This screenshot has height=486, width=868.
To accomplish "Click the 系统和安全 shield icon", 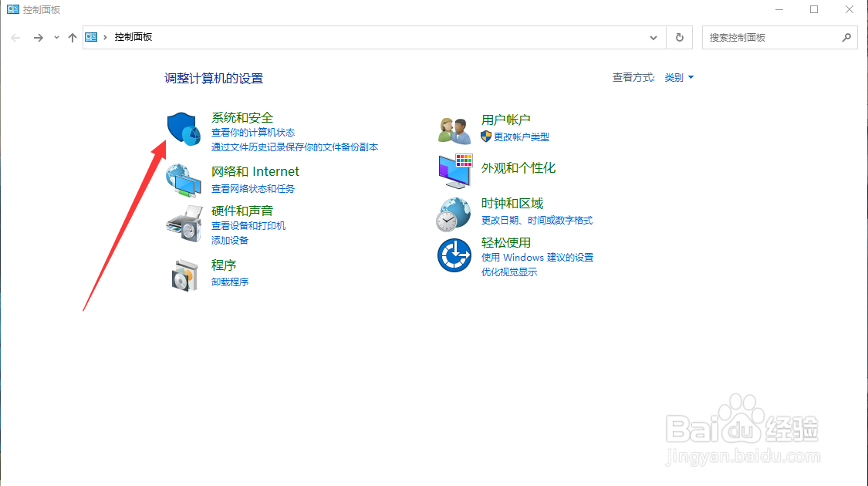I will (x=183, y=127).
